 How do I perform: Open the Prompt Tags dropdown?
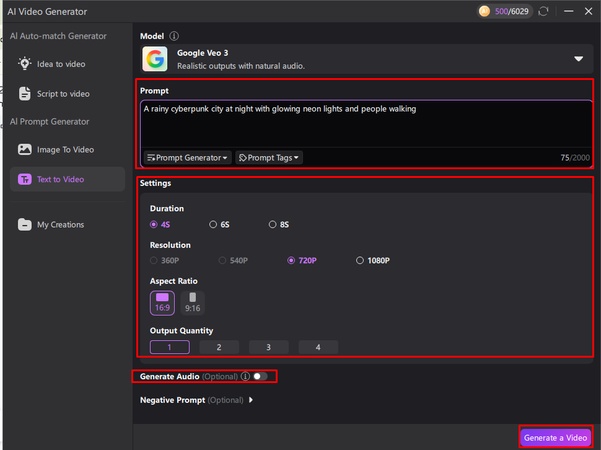point(269,158)
